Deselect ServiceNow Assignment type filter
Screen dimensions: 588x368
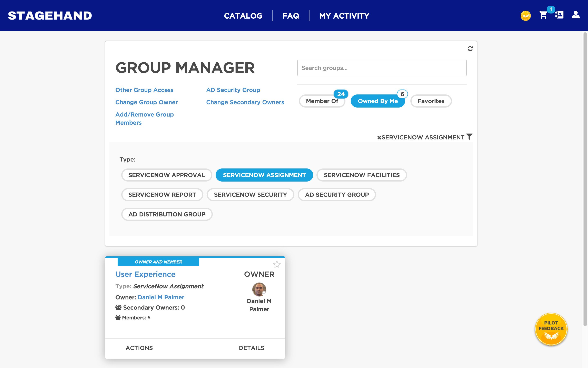(x=264, y=175)
